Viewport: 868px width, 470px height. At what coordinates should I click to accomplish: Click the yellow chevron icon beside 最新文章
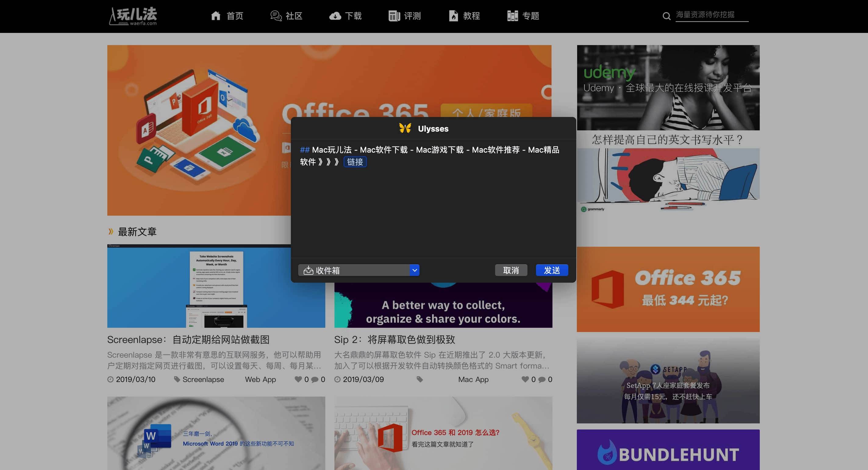[x=111, y=231]
